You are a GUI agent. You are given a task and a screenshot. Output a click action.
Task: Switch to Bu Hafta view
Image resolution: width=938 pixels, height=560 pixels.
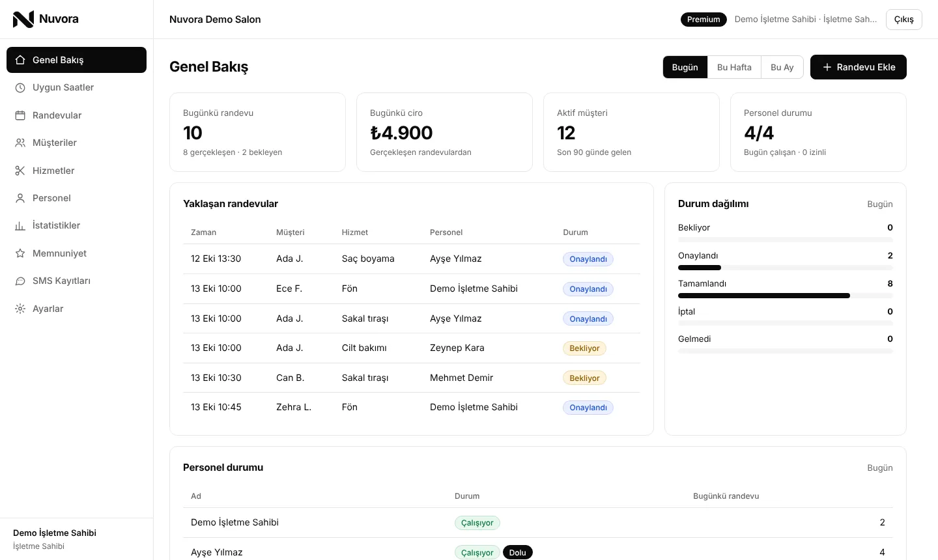(x=734, y=67)
